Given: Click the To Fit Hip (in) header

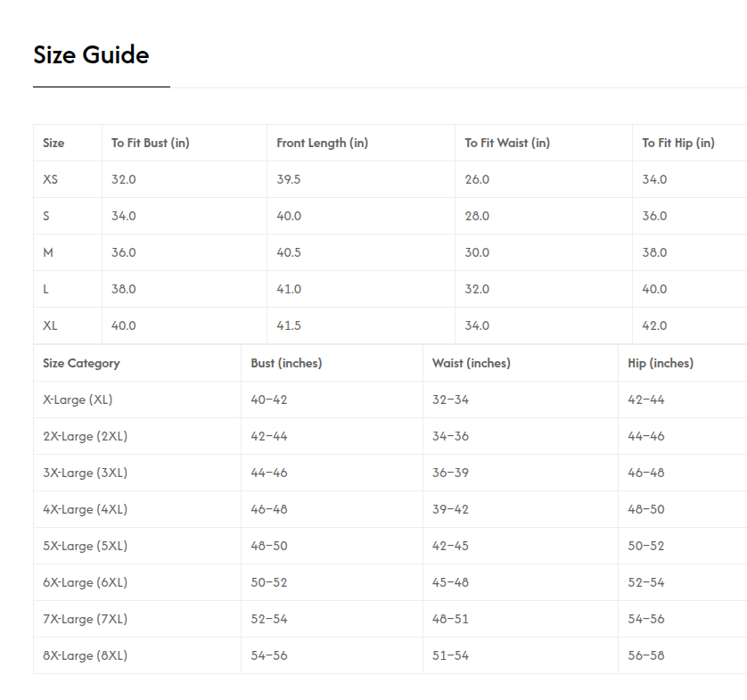Looking at the screenshot, I should click(x=677, y=143).
